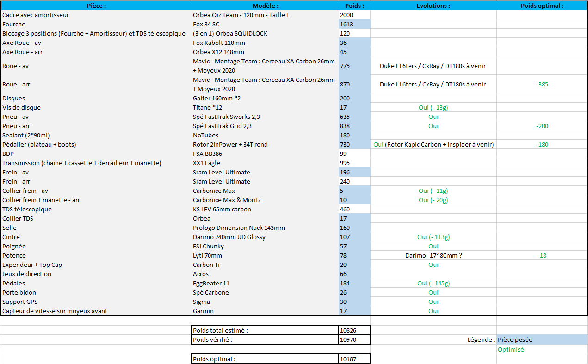Click the "Oui (- 145g)" evolution cell
588x364 pixels.
click(x=433, y=283)
